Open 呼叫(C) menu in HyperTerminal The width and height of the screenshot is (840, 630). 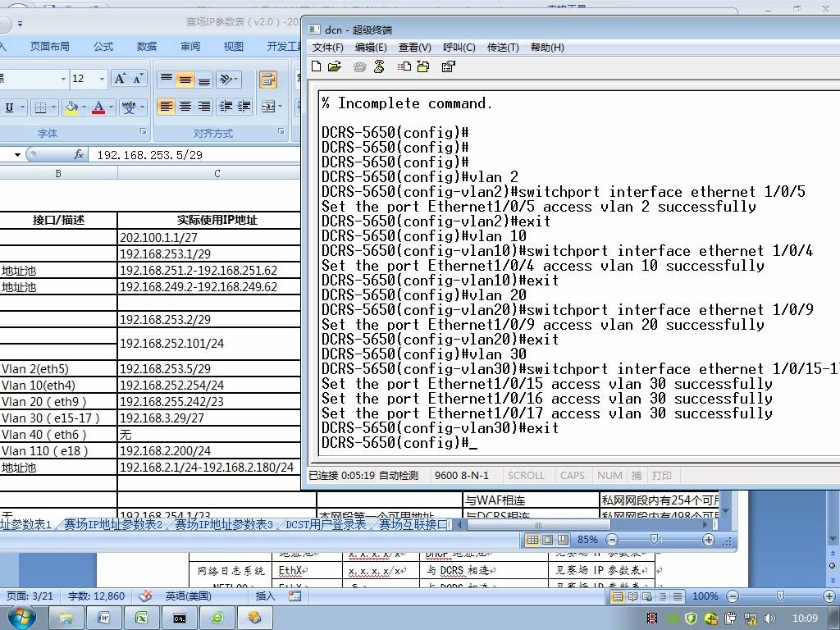[459, 47]
